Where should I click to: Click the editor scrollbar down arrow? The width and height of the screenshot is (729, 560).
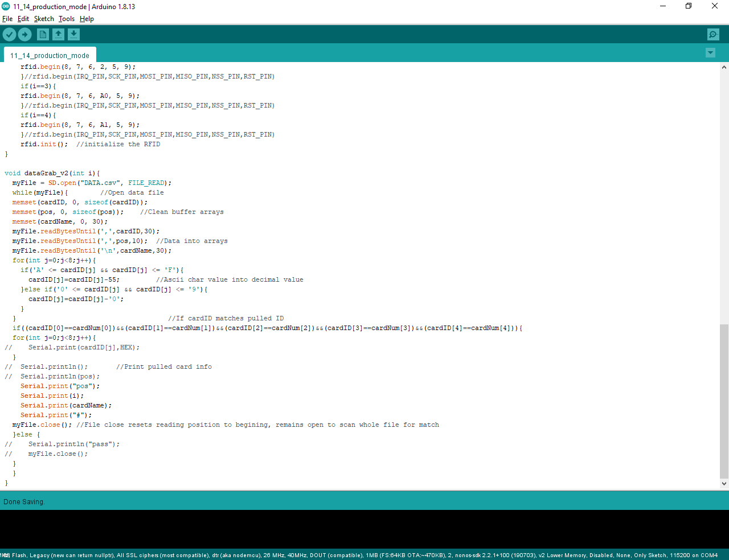click(x=724, y=484)
